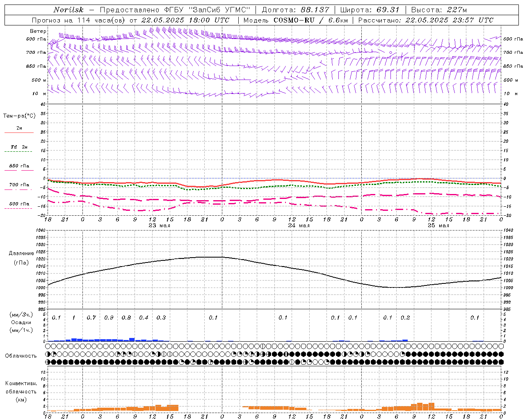Click the Широта: 69.31 field
The image size is (525, 420).
[370, 10]
